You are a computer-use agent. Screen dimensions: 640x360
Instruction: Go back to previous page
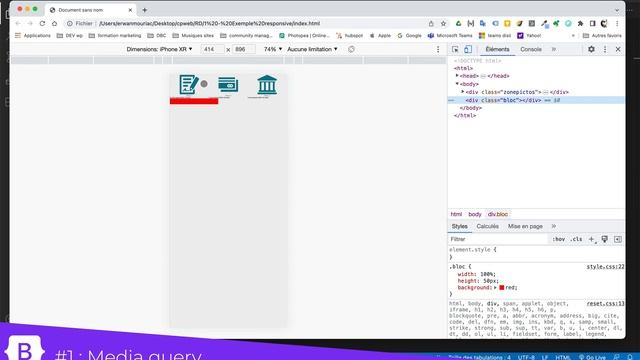(18, 23)
